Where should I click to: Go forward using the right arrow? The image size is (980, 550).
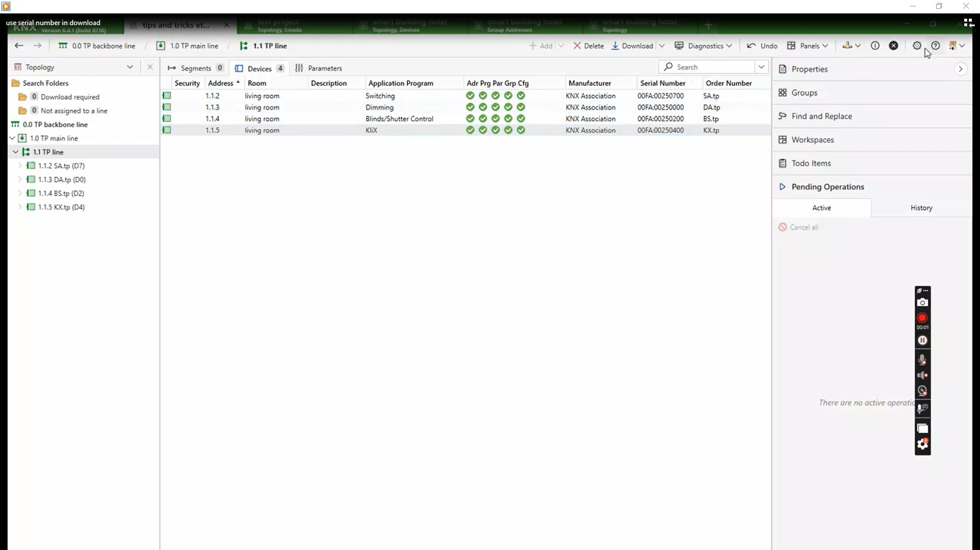(37, 46)
